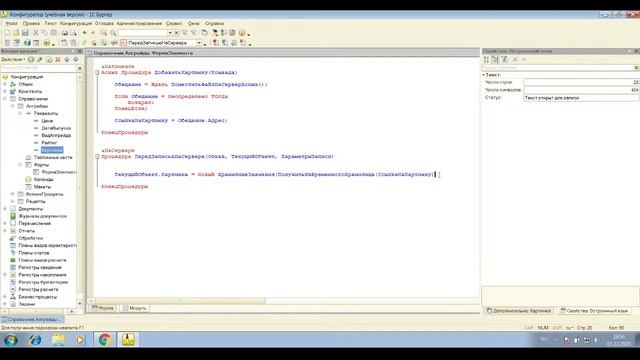Select Планы счетов in tree

[x=34, y=253]
